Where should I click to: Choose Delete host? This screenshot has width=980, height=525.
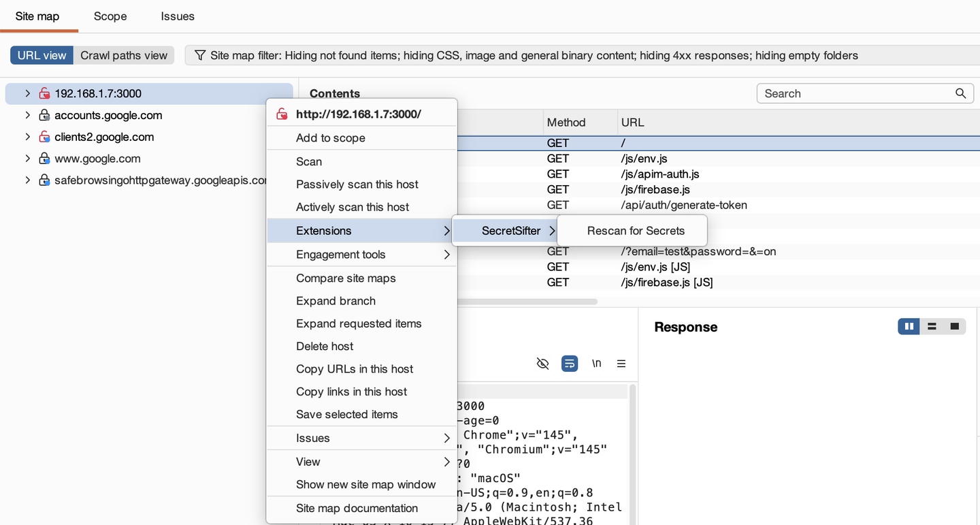[x=361, y=346]
